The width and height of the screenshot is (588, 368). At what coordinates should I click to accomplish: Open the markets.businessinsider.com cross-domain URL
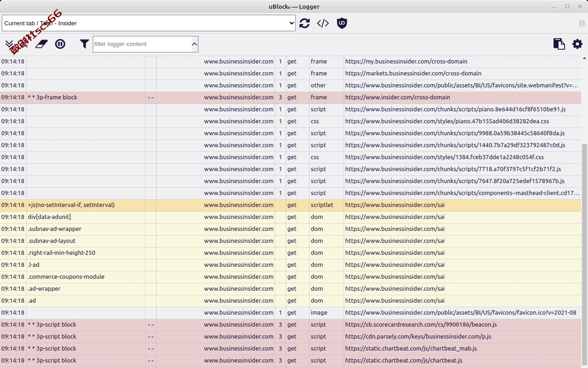413,74
